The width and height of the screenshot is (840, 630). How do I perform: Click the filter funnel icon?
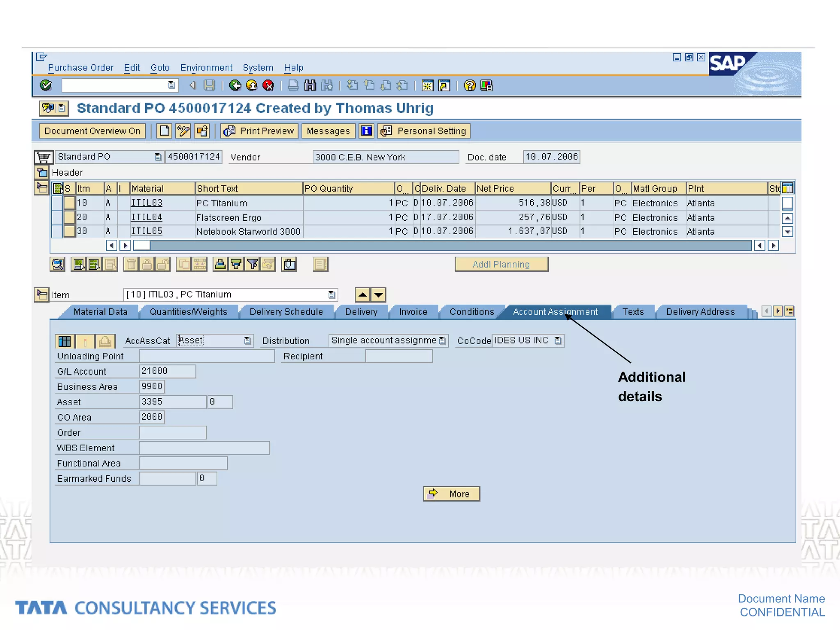[x=252, y=264]
